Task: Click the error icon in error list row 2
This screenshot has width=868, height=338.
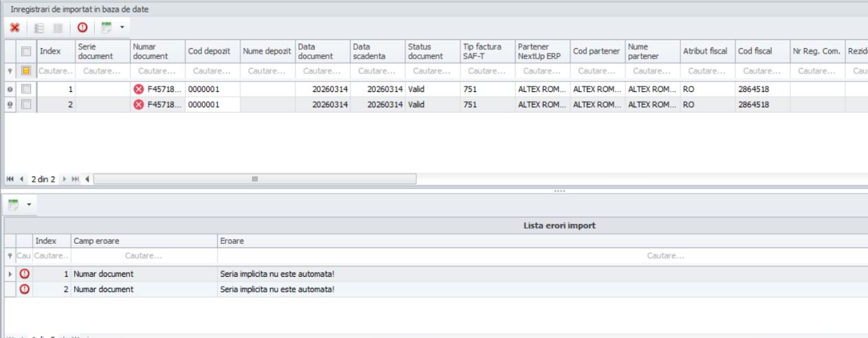Action: coord(25,289)
